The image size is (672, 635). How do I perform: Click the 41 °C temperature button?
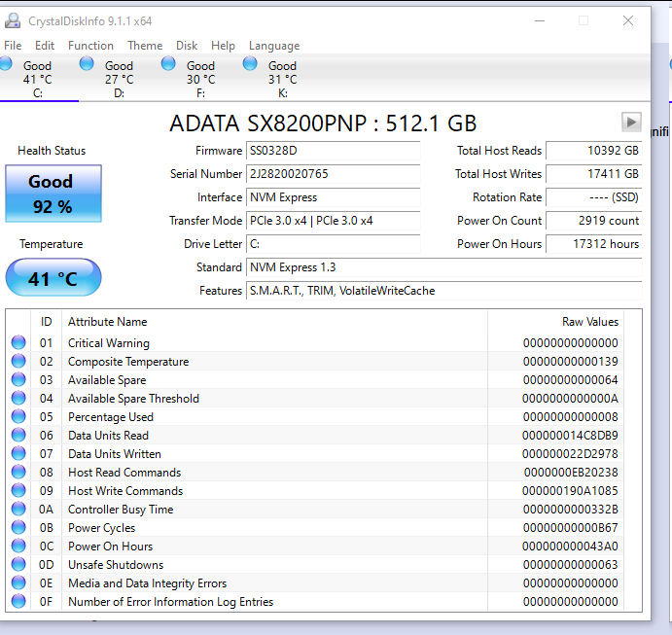point(53,278)
